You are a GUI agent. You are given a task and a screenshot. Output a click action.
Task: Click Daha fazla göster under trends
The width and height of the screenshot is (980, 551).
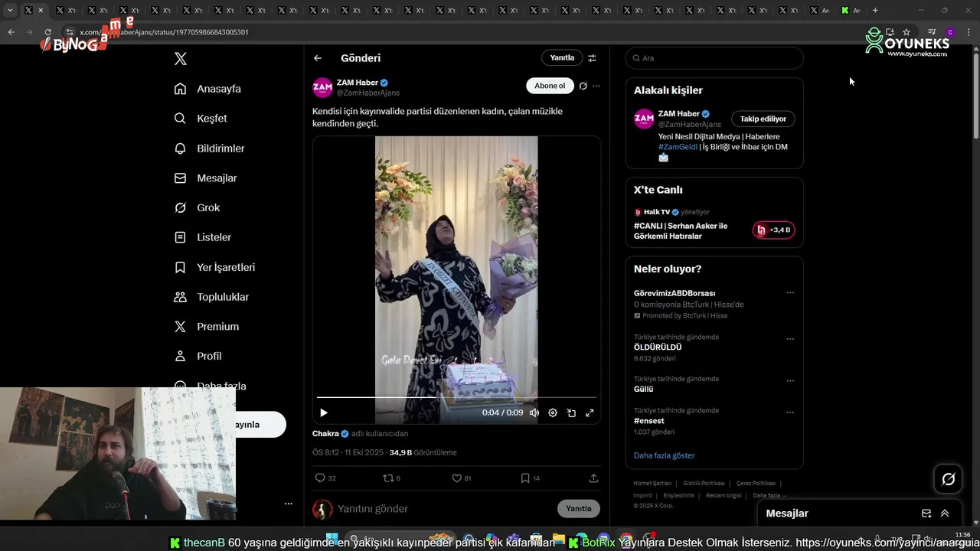[x=664, y=455]
